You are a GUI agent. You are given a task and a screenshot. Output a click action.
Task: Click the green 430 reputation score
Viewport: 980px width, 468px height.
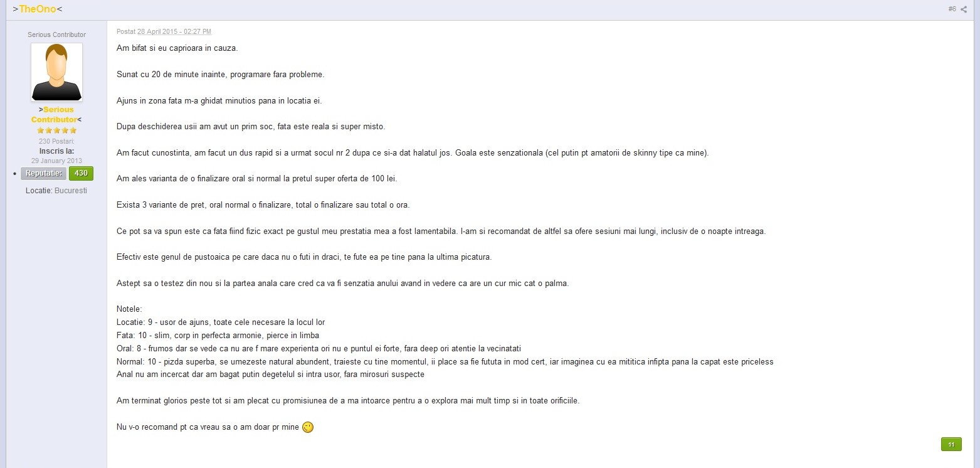coord(81,173)
